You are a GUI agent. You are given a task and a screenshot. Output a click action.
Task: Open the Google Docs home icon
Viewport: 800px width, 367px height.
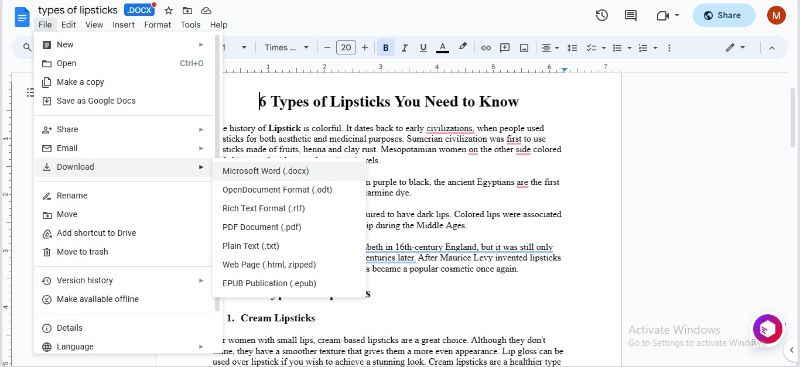click(x=22, y=17)
